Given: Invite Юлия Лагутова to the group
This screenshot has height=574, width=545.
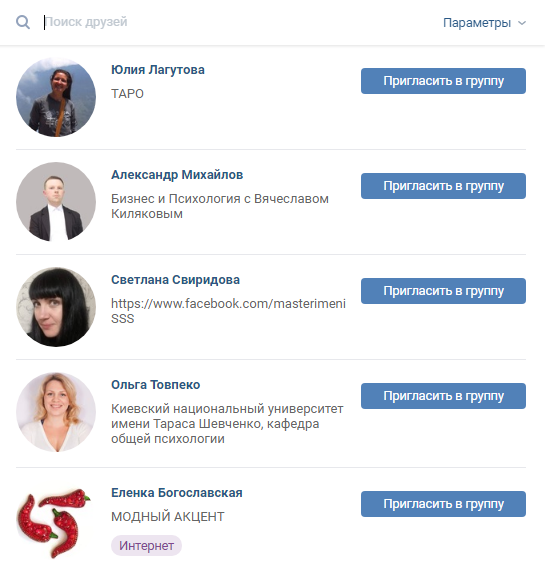Looking at the screenshot, I should coord(443,81).
